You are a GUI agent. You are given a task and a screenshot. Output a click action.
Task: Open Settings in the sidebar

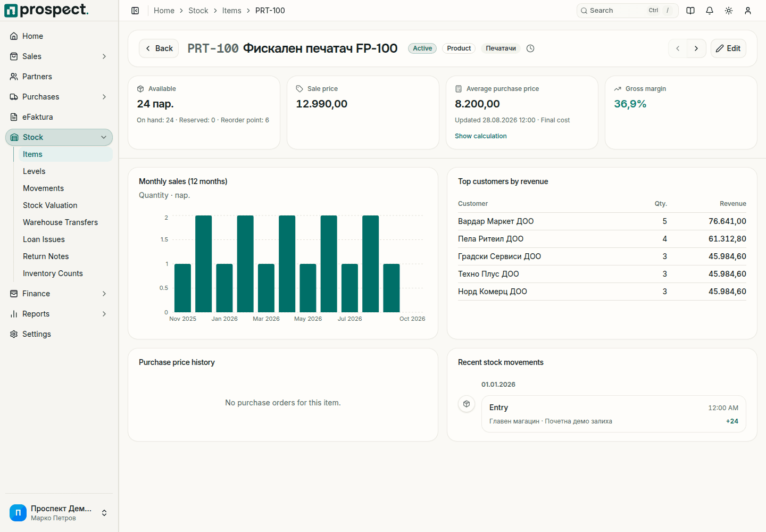59,334
